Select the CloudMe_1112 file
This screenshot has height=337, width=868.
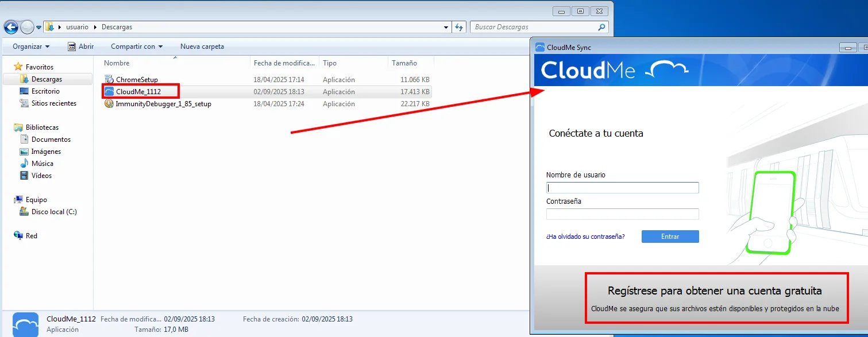point(138,92)
